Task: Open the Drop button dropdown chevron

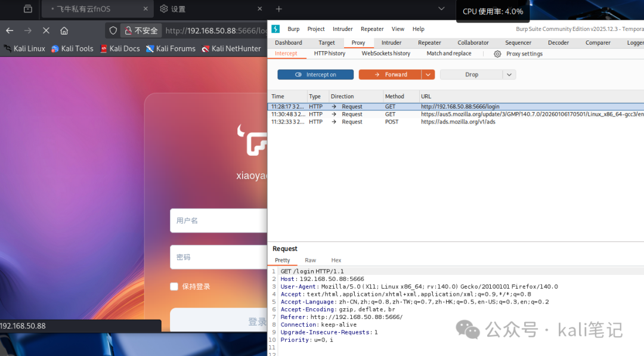Action: (509, 74)
